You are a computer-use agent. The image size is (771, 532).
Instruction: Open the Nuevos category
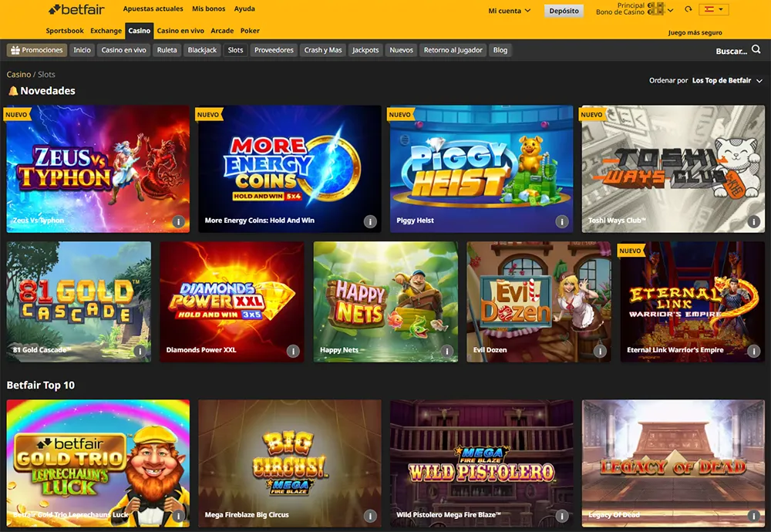pos(401,50)
